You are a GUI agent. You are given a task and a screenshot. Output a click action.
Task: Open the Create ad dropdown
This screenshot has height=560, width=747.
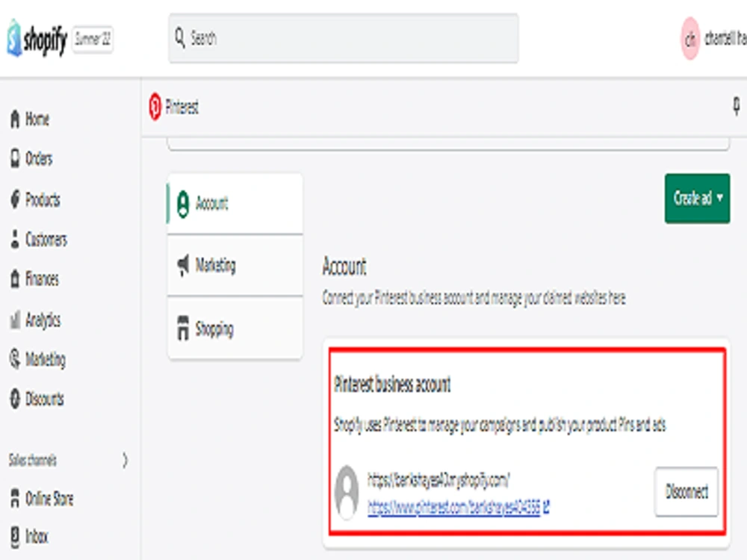click(698, 198)
